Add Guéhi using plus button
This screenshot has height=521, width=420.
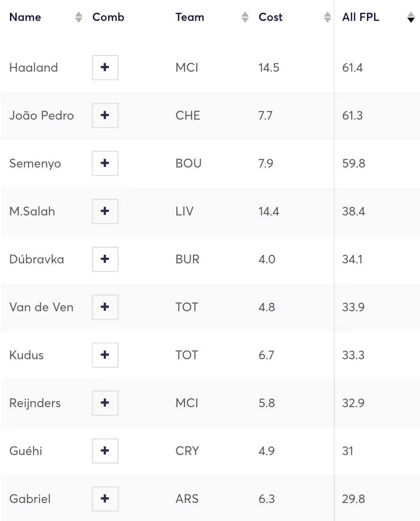click(x=105, y=451)
